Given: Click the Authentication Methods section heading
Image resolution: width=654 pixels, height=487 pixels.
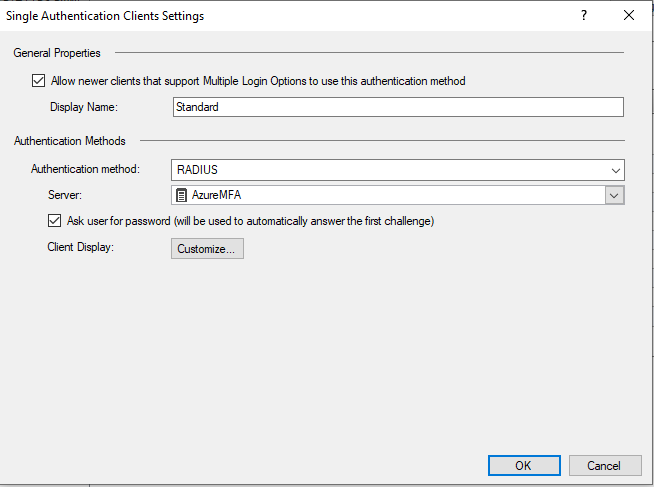Looking at the screenshot, I should pos(69,141).
